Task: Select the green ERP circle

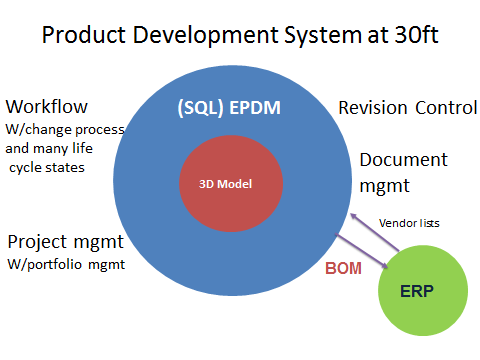Action: [423, 290]
